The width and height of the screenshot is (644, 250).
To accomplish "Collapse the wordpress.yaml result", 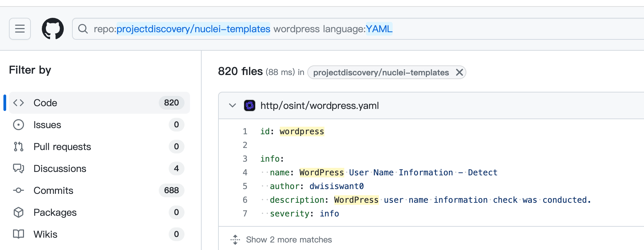I will coord(232,105).
